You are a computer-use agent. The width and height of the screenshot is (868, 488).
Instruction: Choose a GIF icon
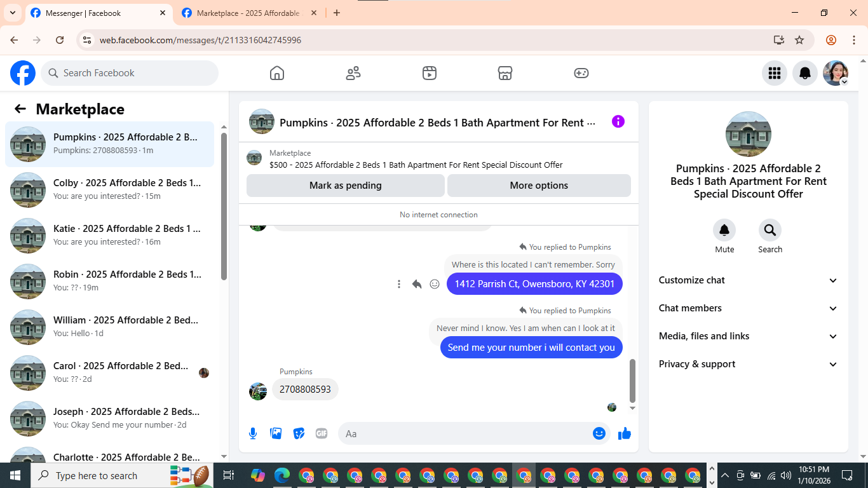coord(322,433)
